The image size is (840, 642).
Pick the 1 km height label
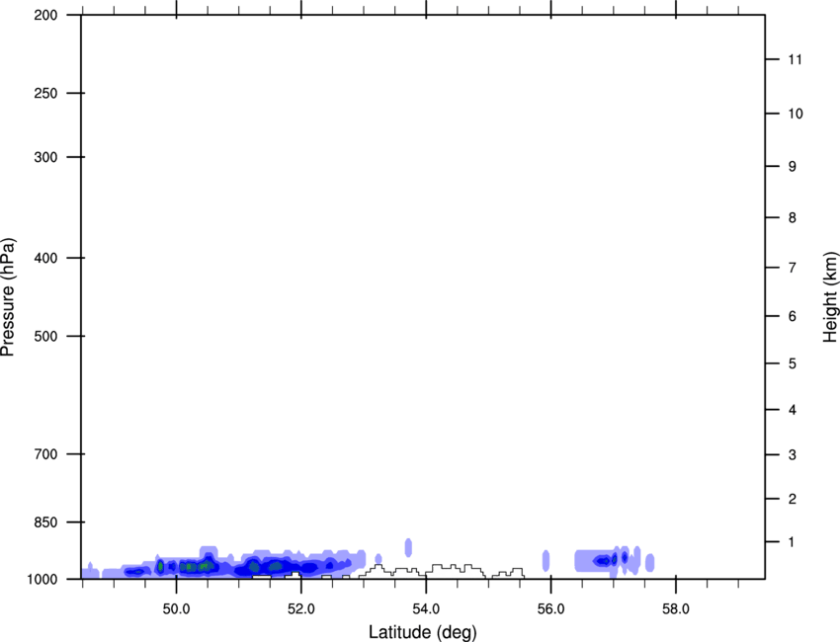(792, 542)
